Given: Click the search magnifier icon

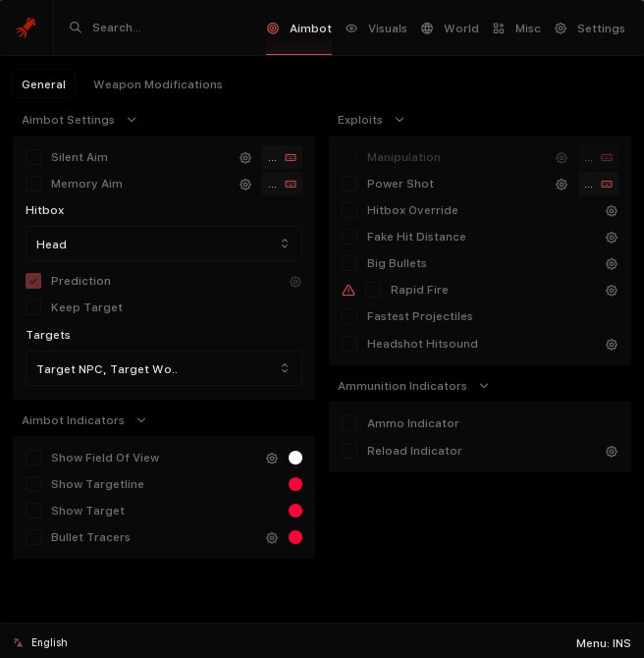Looking at the screenshot, I should 76,27.
